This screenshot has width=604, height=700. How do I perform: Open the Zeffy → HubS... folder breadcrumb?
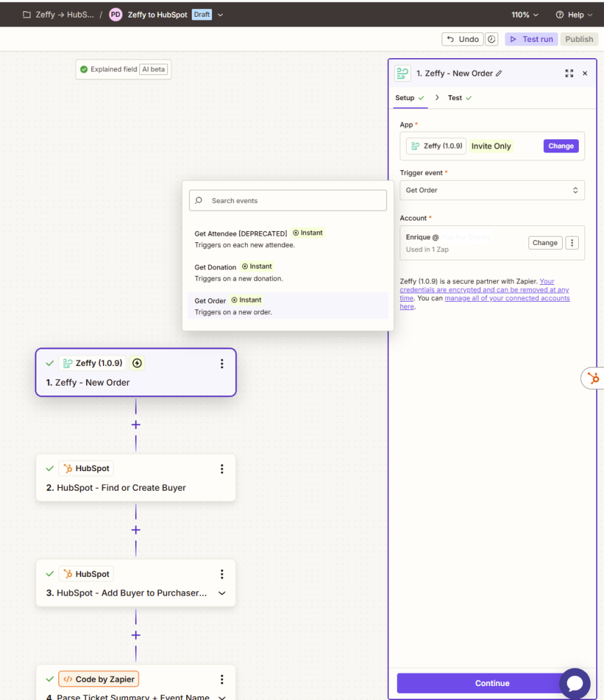(59, 15)
